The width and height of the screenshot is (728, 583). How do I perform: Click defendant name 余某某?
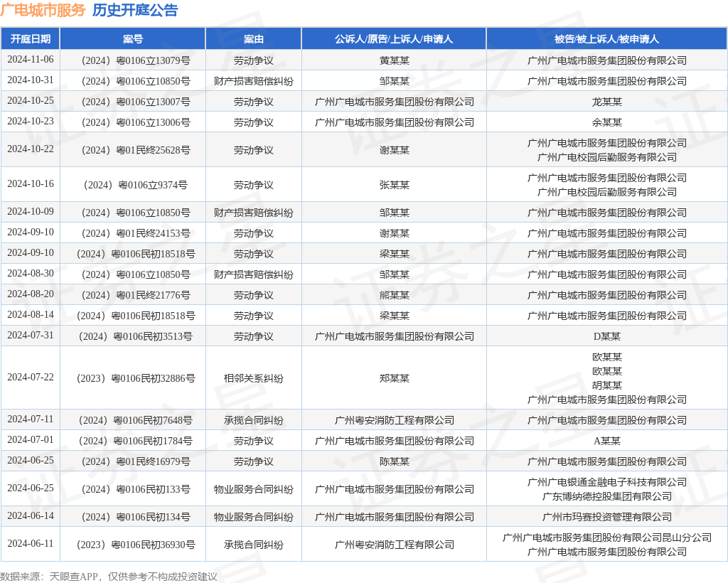(607, 122)
